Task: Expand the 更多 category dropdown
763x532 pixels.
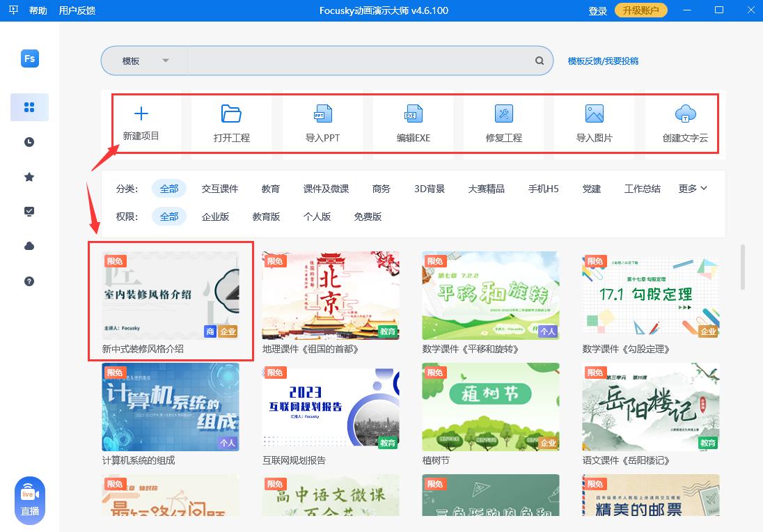Action: tap(692, 188)
